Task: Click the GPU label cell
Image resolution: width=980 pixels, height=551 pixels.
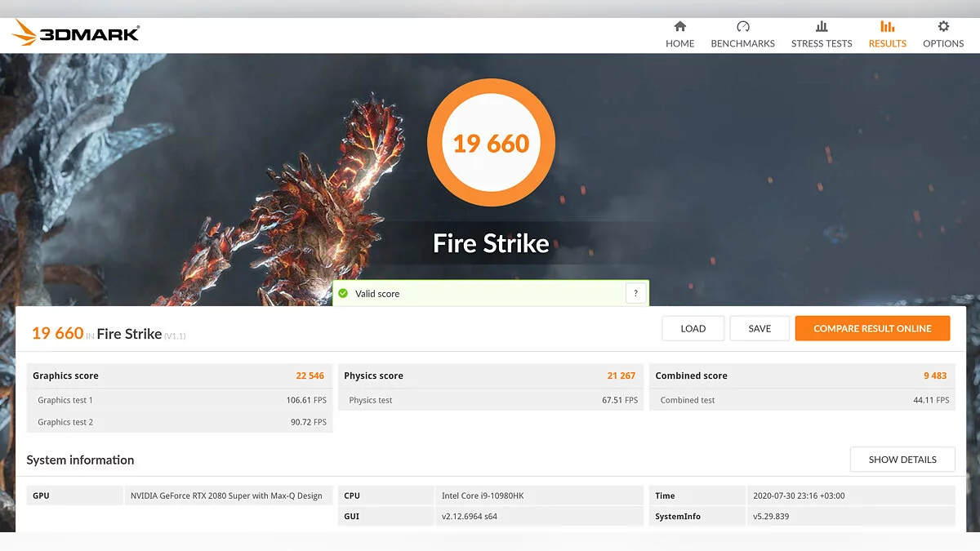Action: click(75, 495)
